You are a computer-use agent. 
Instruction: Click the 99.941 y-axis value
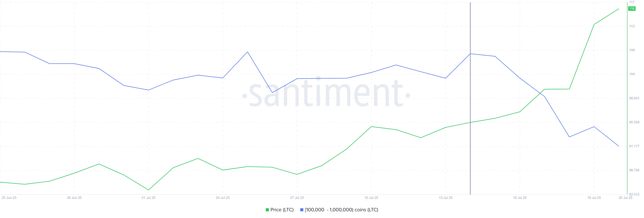(x=634, y=98)
